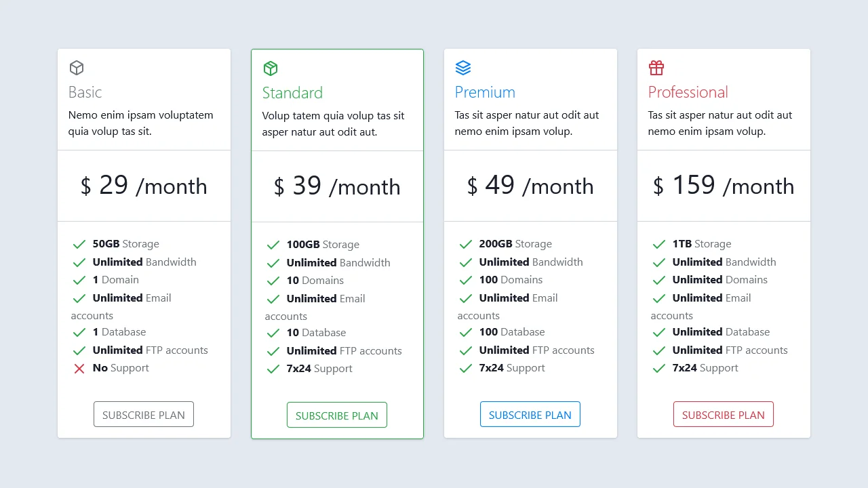The width and height of the screenshot is (868, 488).
Task: Select the Professional plan title
Action: point(688,92)
